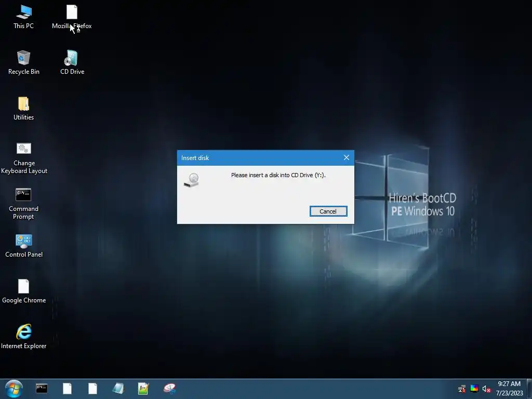Image resolution: width=532 pixels, height=399 pixels.
Task: Click Cancel in Insert disk dialog
Action: click(328, 211)
